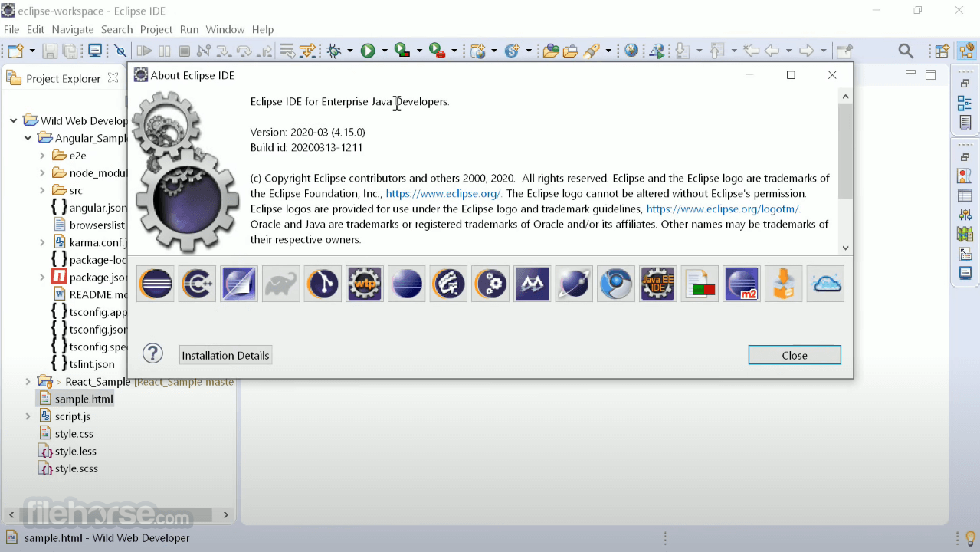Click the Suspend debug icon
Screen dimensions: 980x552
click(x=165, y=51)
